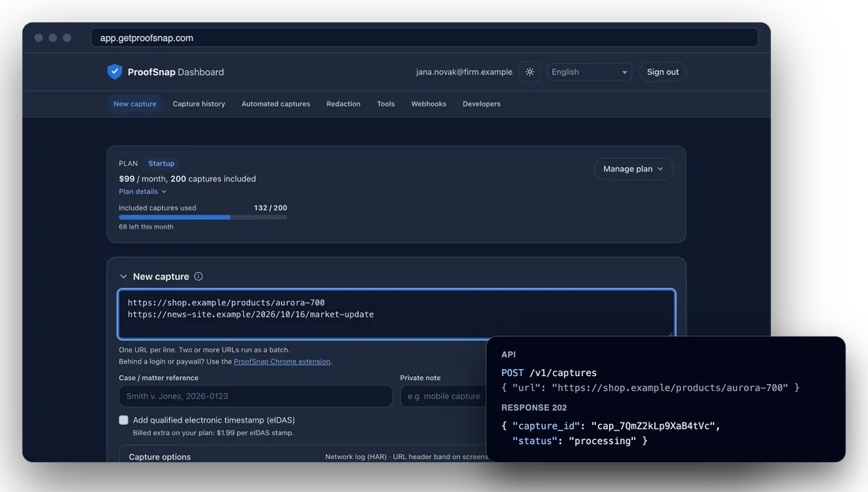Image resolution: width=868 pixels, height=492 pixels.
Task: Open the Webhooks tab
Action: pos(428,103)
